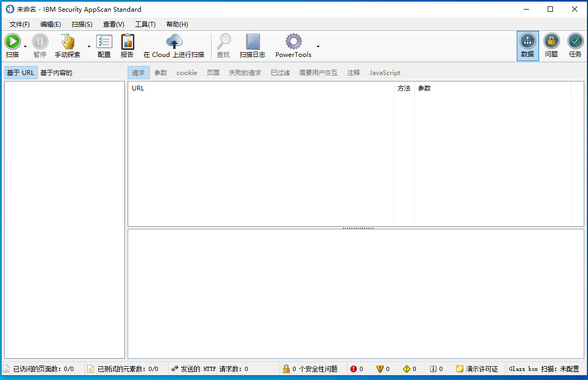The width and height of the screenshot is (588, 380).
Task: Click the security issues padlock icon
Action: pyautogui.click(x=286, y=369)
